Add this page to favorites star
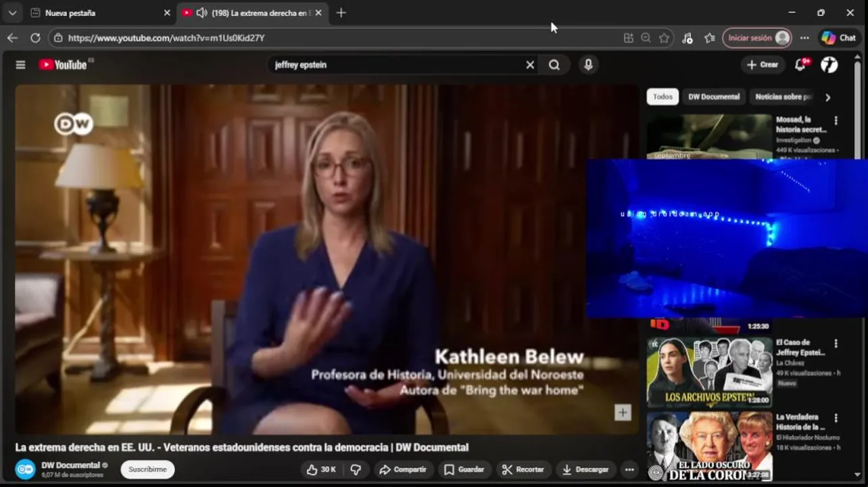Image resolution: width=868 pixels, height=487 pixels. [x=665, y=38]
